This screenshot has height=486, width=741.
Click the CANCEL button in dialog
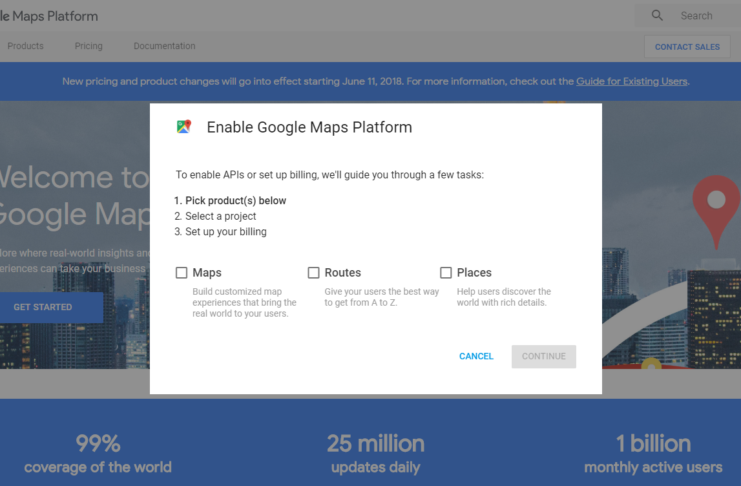(476, 356)
